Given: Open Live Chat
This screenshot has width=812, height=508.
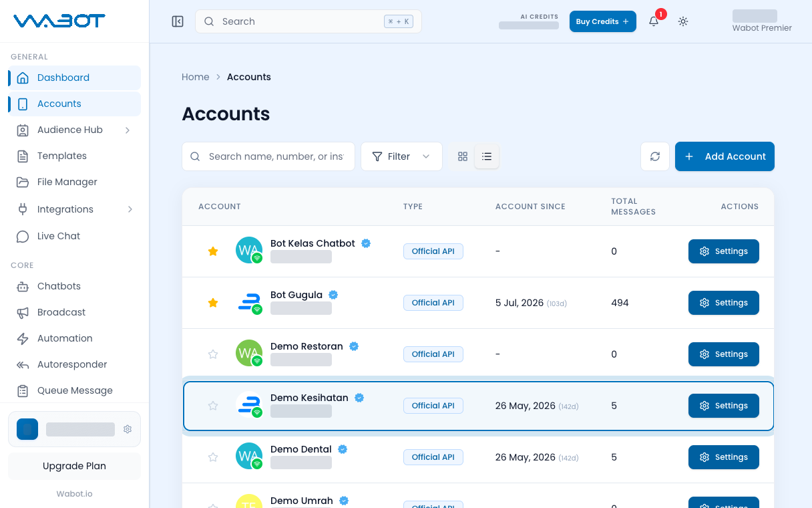Looking at the screenshot, I should coord(75,236).
